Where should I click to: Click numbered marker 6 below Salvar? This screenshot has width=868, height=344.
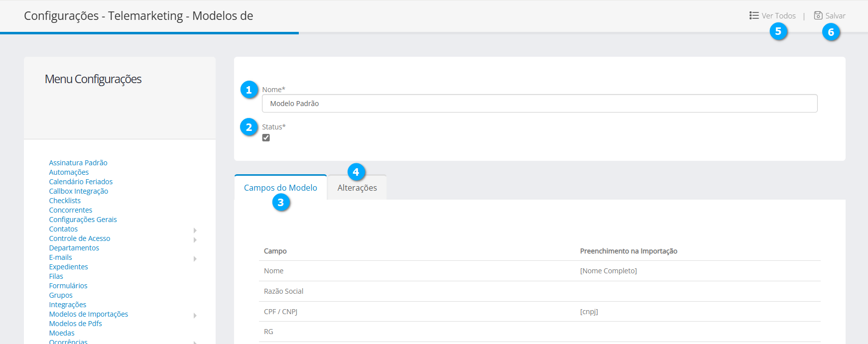(831, 32)
